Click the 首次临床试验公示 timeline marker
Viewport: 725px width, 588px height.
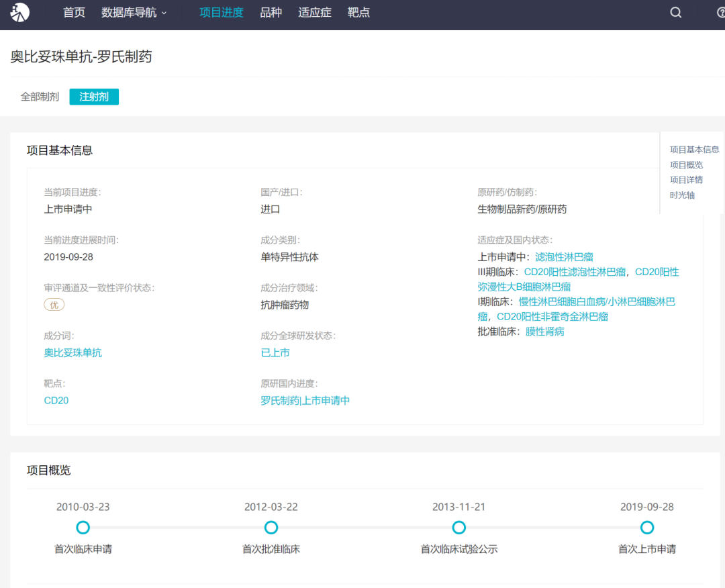coord(458,528)
